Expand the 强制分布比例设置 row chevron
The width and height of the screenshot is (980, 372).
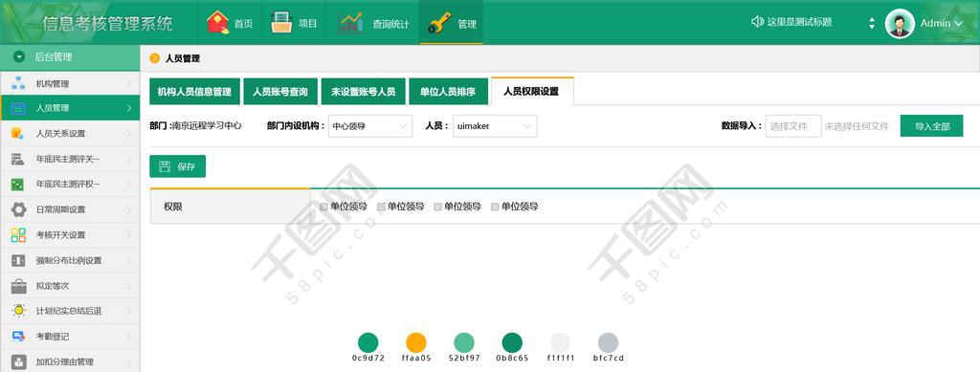pyautogui.click(x=129, y=260)
